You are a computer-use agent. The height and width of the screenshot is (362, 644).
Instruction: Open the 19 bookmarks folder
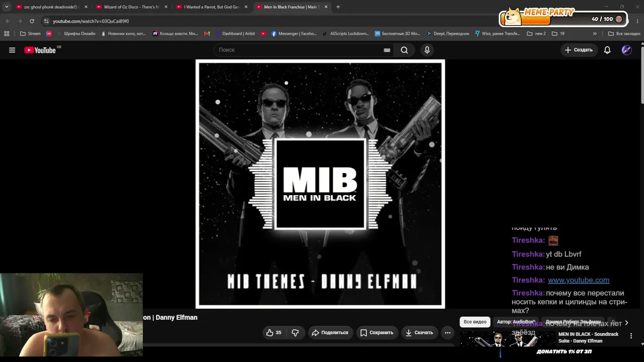point(558,34)
